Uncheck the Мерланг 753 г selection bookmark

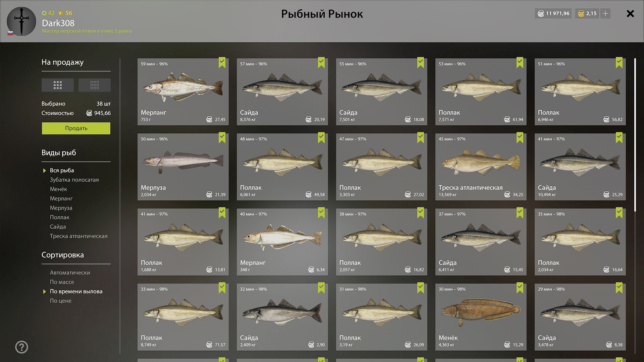(x=222, y=63)
